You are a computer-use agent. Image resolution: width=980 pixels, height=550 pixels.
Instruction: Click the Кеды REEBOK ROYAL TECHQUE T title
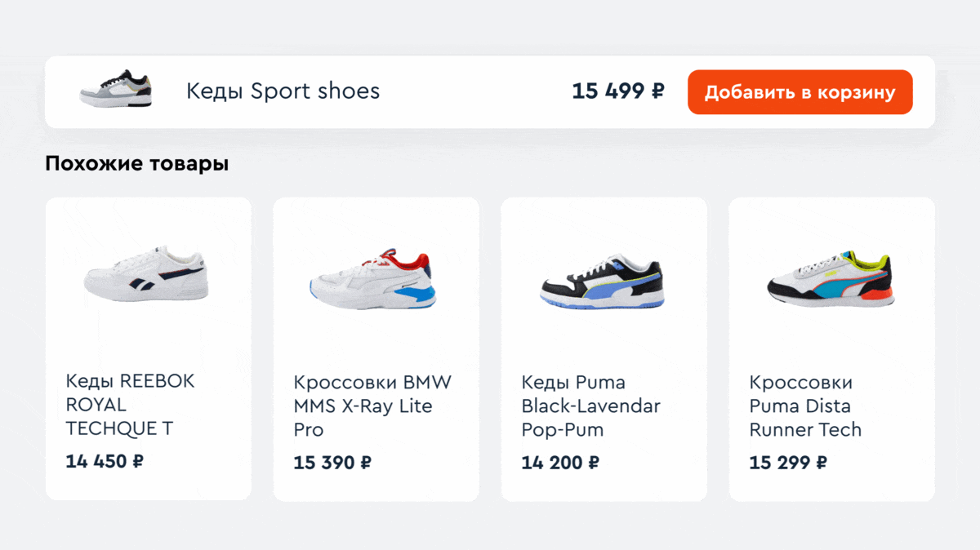tap(130, 405)
